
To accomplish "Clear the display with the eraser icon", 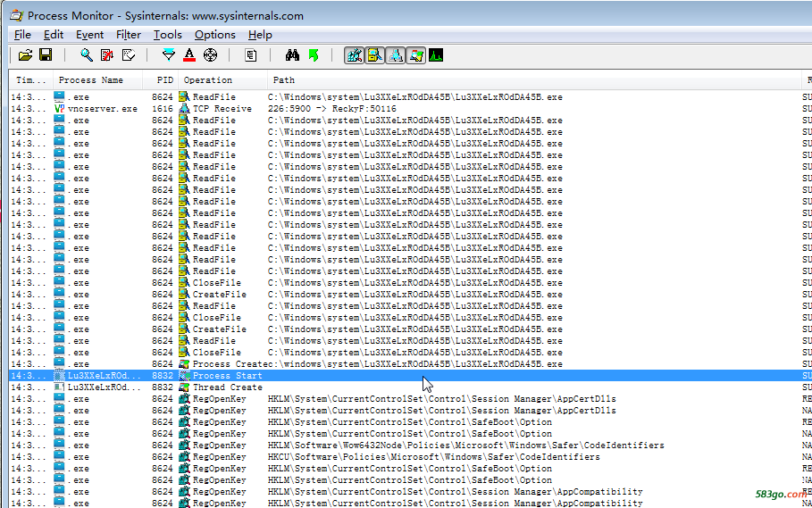I will pos(129,54).
